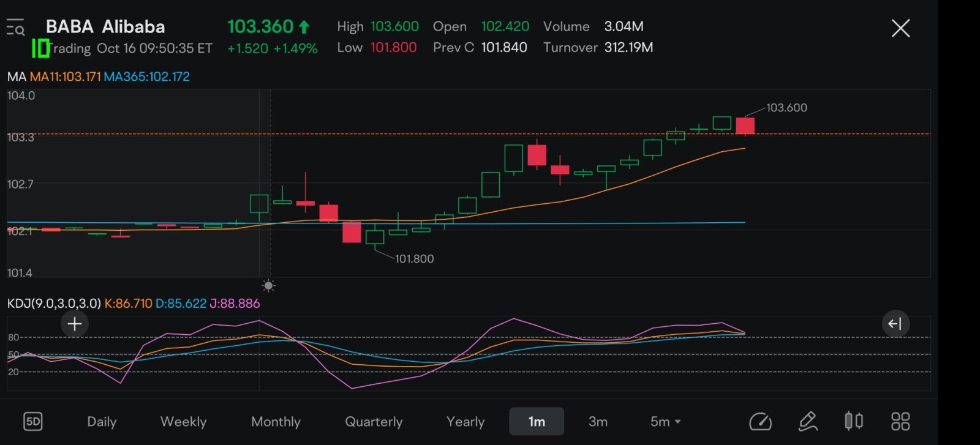The image size is (980, 445).
Task: Tap the Low 101.800 value in header
Action: click(393, 47)
